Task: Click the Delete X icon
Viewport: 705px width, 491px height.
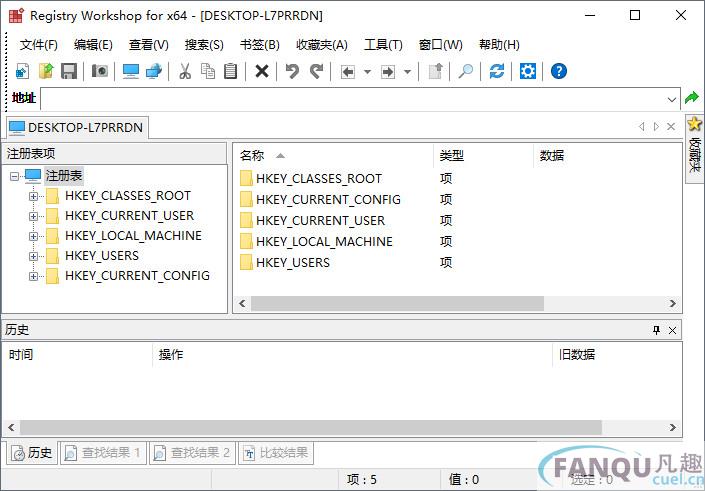Action: coord(262,71)
